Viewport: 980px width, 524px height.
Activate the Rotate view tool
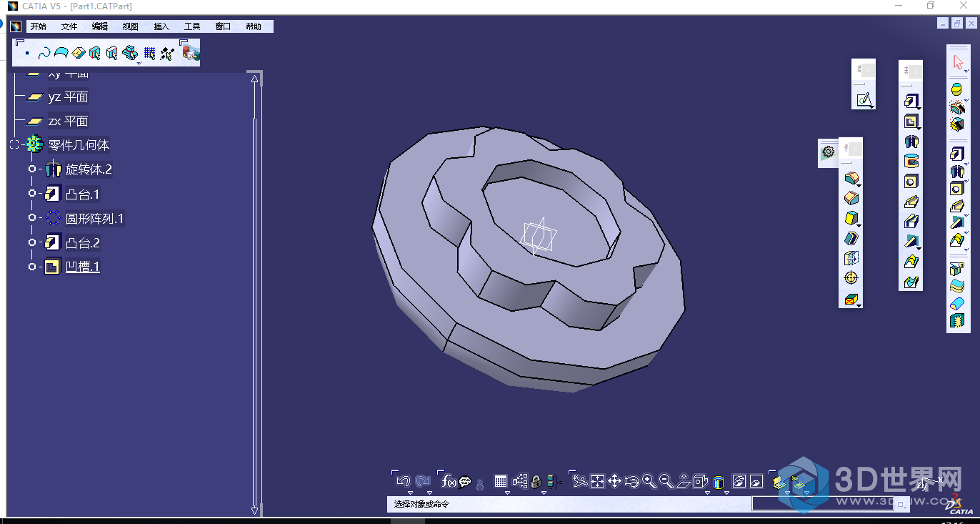631,481
